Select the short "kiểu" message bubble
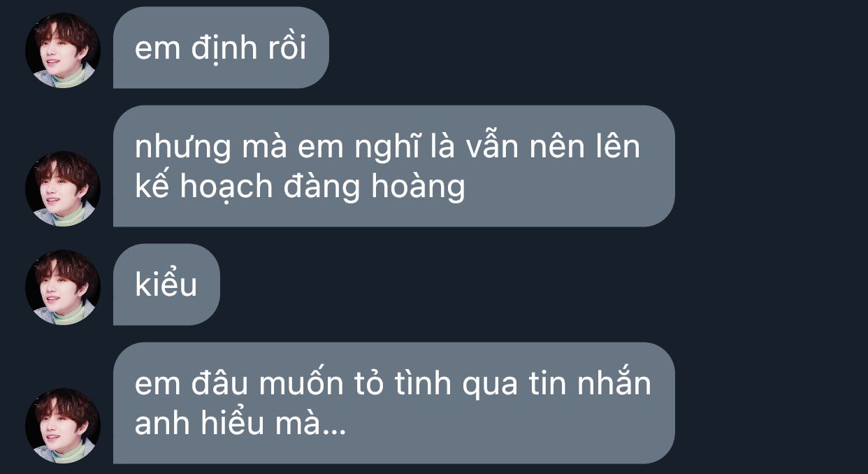The width and height of the screenshot is (868, 474). point(166,285)
